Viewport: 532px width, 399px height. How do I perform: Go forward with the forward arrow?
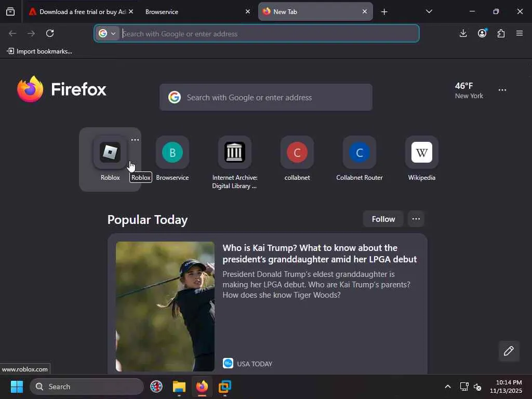pos(31,33)
